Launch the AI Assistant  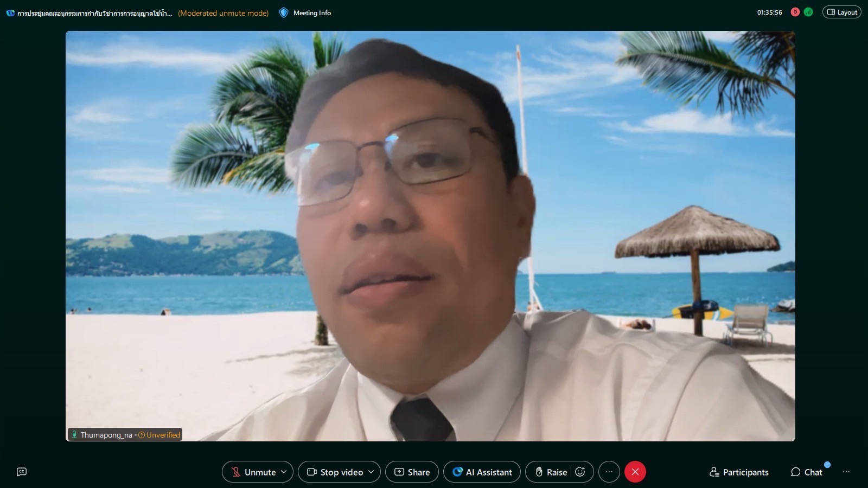coord(482,472)
